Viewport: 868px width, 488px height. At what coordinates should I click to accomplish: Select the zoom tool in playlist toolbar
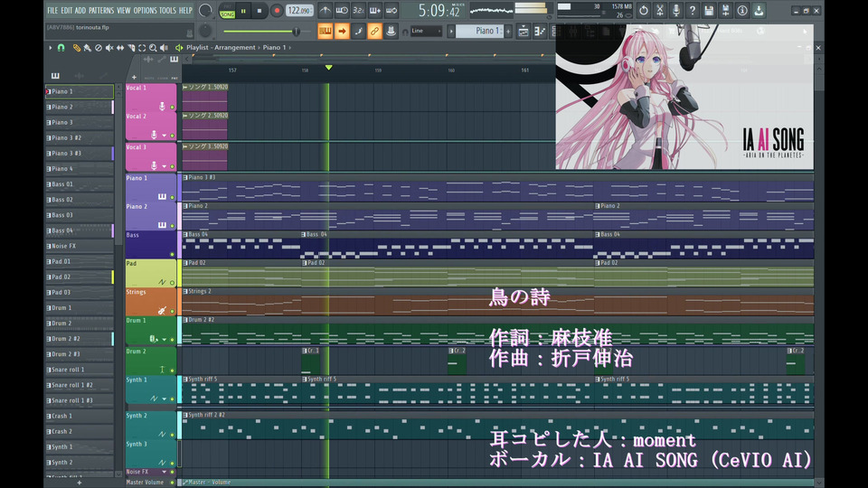pyautogui.click(x=153, y=48)
